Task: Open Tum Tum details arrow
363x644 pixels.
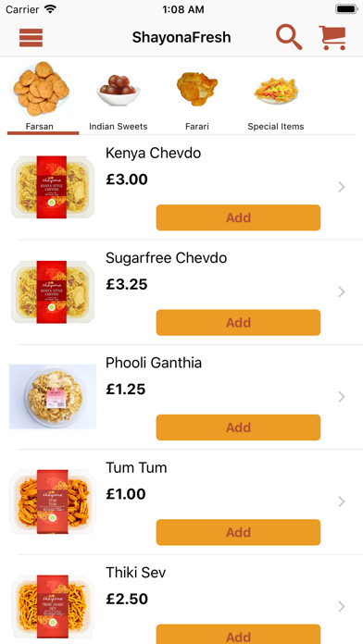Action: tap(341, 502)
